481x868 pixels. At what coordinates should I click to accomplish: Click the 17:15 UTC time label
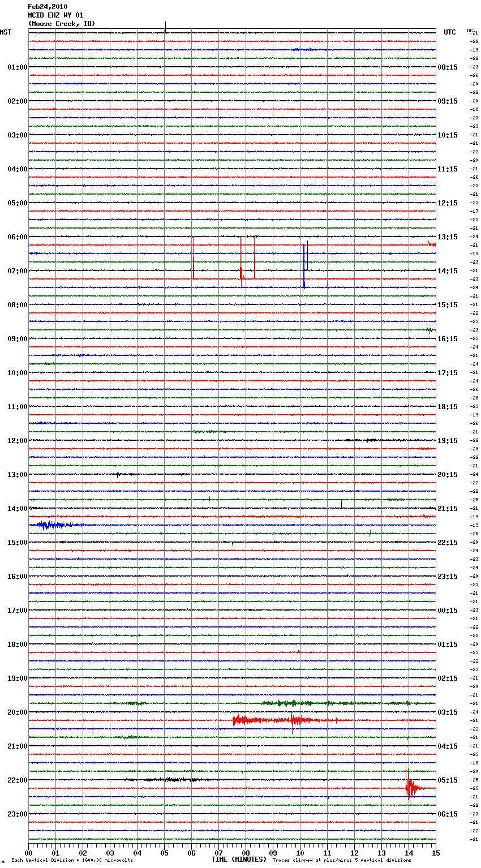point(448,373)
